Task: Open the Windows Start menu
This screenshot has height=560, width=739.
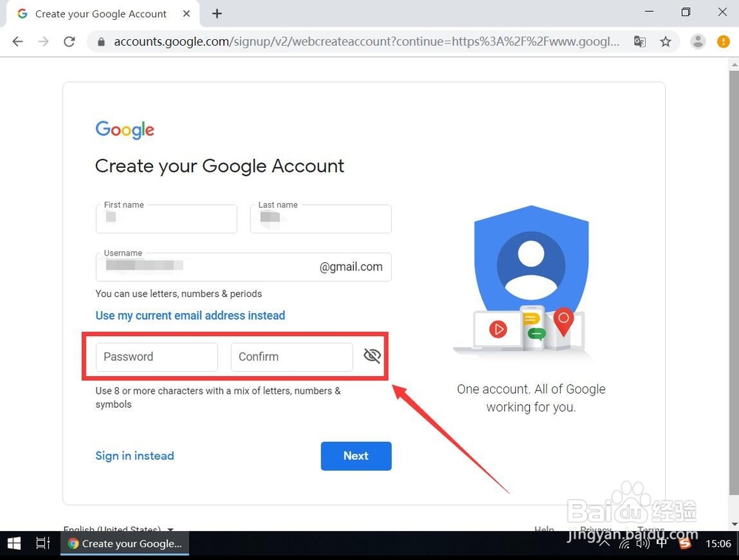Action: tap(14, 544)
